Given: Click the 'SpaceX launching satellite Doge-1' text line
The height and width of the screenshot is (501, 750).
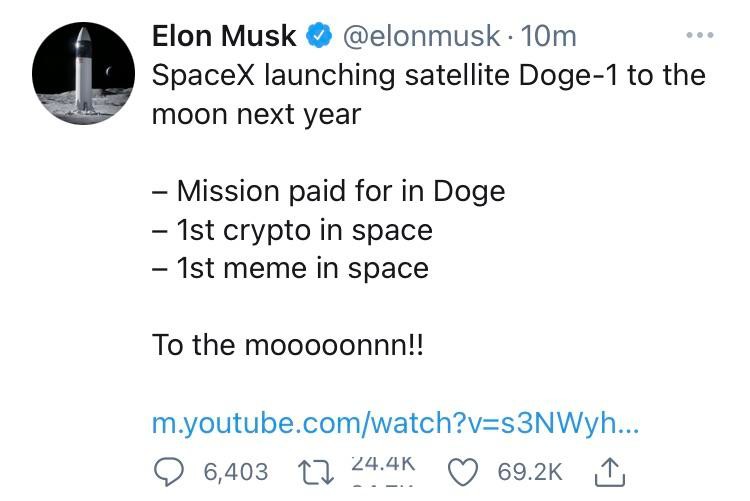Looking at the screenshot, I should coord(429,76).
